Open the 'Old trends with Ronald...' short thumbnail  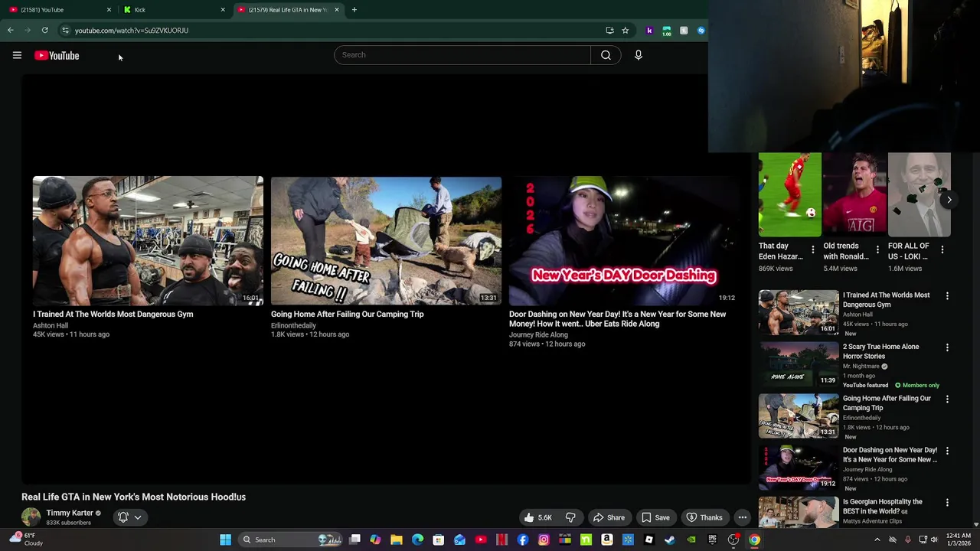tap(854, 194)
